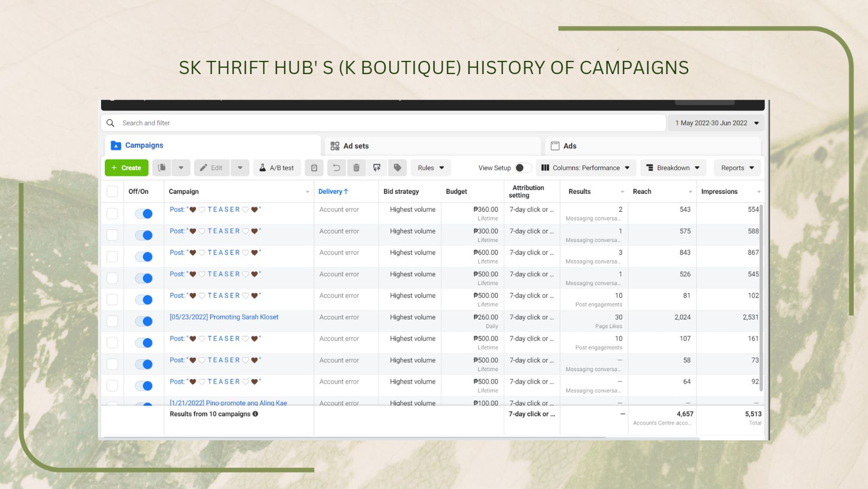Screen dimensions: 868x489
Task: Toggle off the campaign with reach 64
Action: (143, 386)
